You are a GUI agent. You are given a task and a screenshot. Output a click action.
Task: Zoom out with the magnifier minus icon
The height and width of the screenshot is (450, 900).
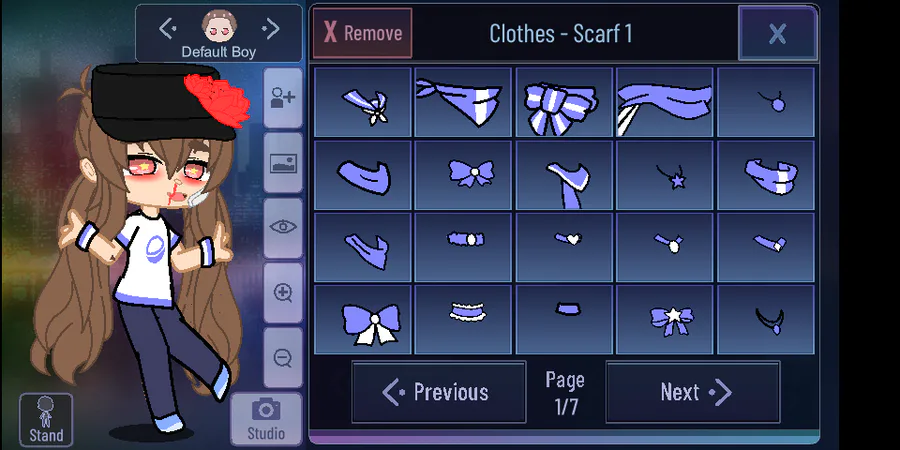tap(283, 358)
